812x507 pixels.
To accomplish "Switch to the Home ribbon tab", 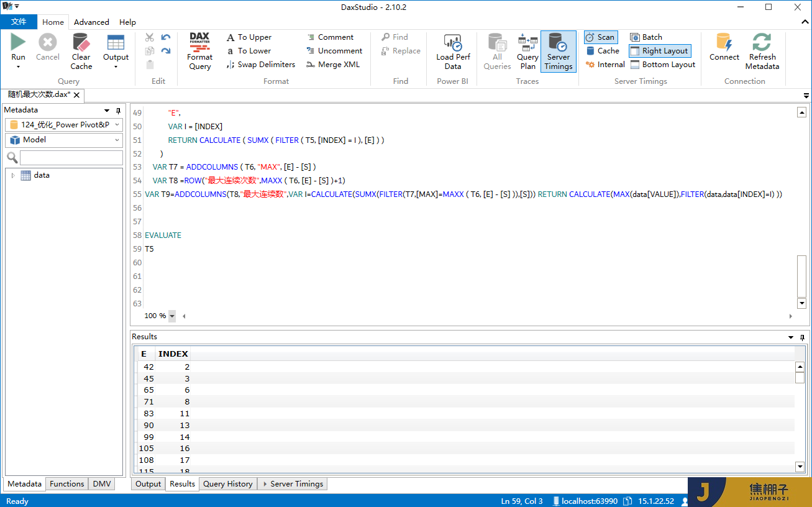I will click(53, 22).
